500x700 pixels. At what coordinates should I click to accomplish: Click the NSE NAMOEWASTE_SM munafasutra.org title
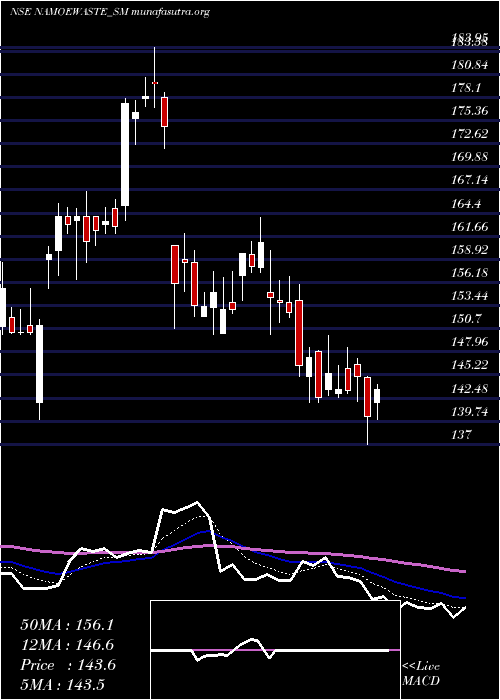pyautogui.click(x=109, y=12)
